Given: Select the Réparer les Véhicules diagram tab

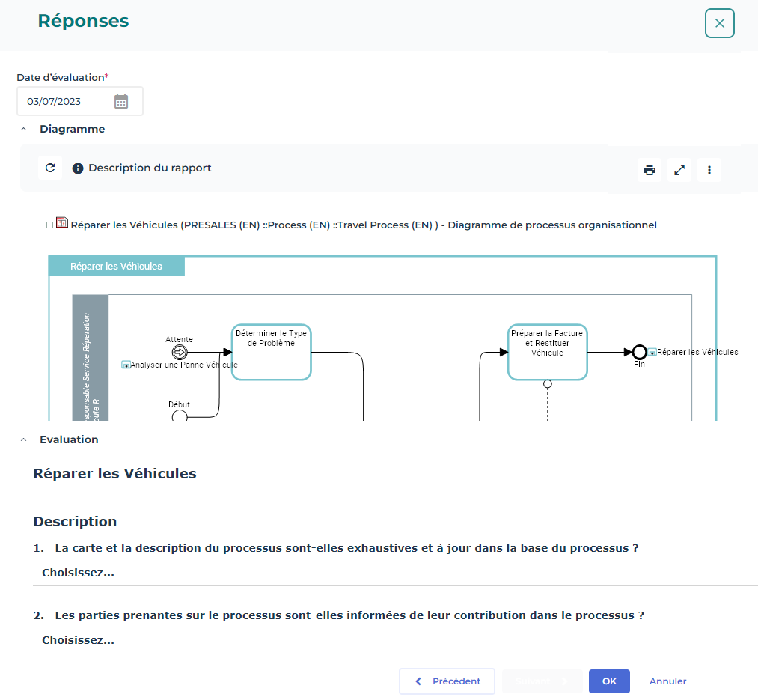Looking at the screenshot, I should [116, 266].
